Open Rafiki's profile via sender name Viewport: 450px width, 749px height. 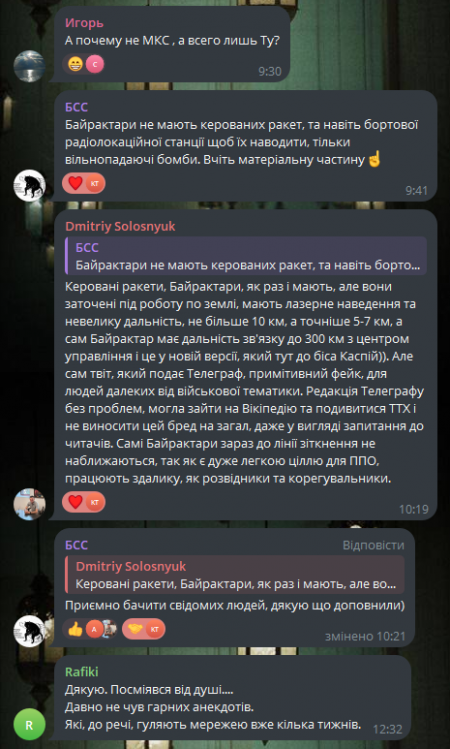tap(82, 672)
